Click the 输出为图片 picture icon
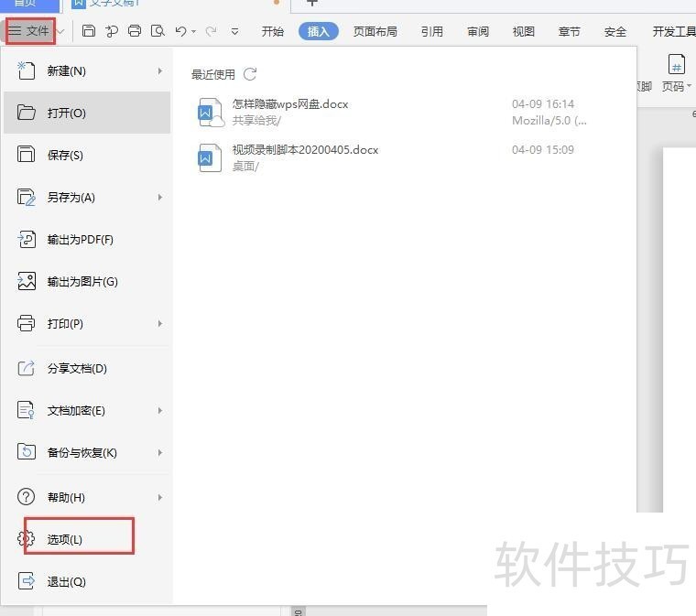Viewport: 696px width, 616px height. [27, 281]
